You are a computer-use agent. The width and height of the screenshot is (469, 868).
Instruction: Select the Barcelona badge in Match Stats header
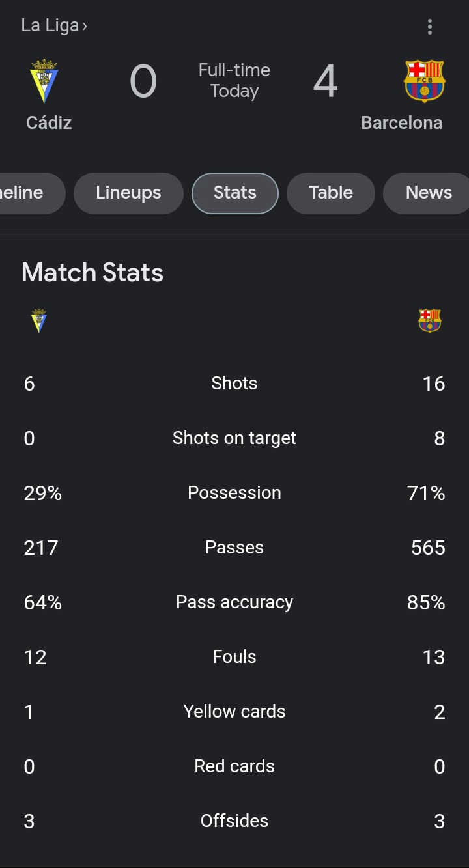(429, 320)
